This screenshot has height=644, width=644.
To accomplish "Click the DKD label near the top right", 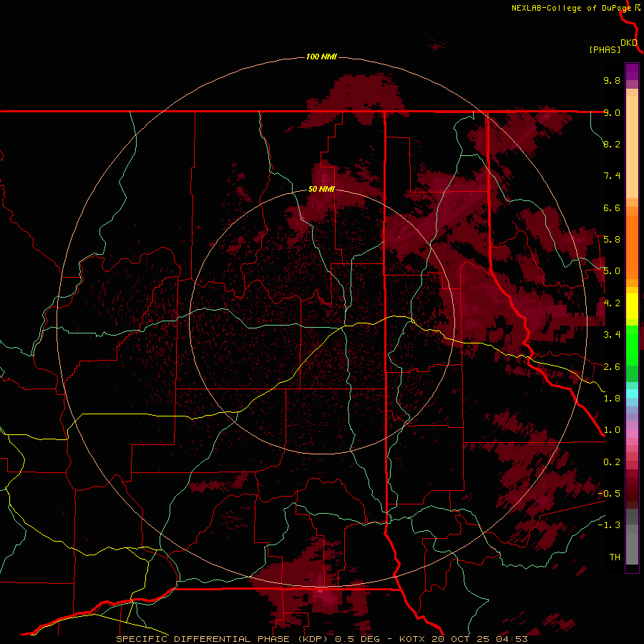I will pyautogui.click(x=629, y=43).
